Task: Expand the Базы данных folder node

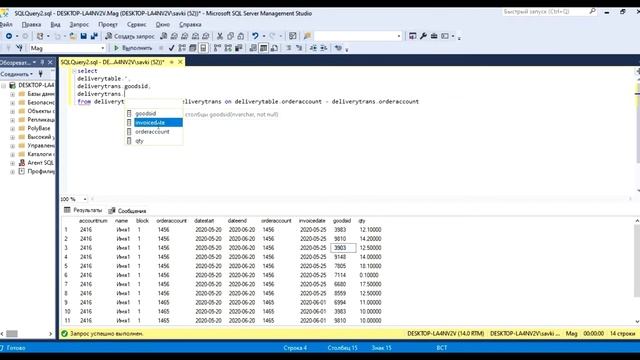Action: 12,94
